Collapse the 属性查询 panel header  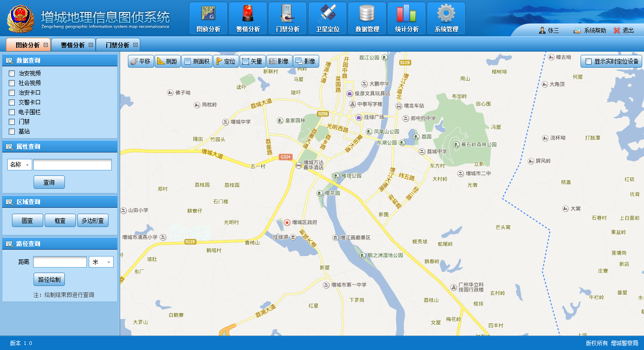(60, 146)
